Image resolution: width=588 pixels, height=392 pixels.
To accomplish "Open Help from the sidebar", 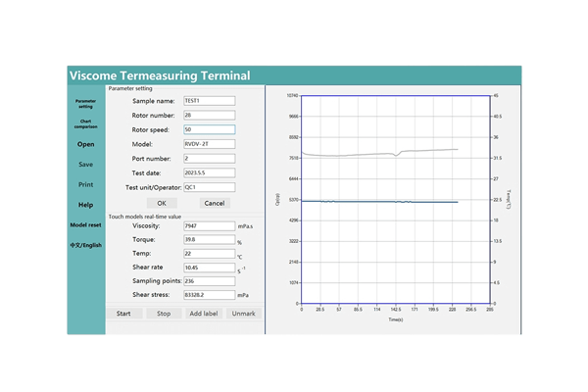I will pos(86,205).
